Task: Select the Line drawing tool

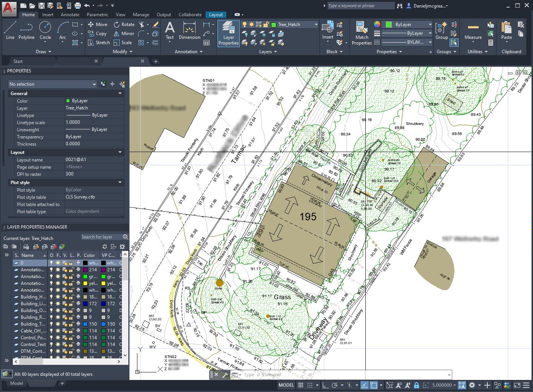Action: point(10,30)
